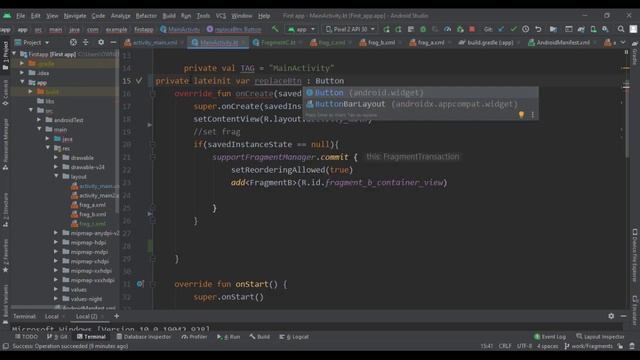Open Git history clock icon
Screen dimensions: 640x360
click(526, 29)
